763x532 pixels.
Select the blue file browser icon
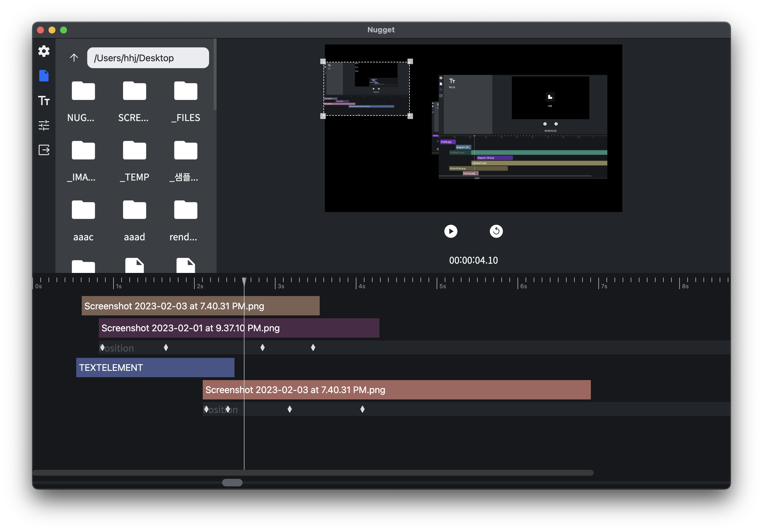(x=44, y=76)
